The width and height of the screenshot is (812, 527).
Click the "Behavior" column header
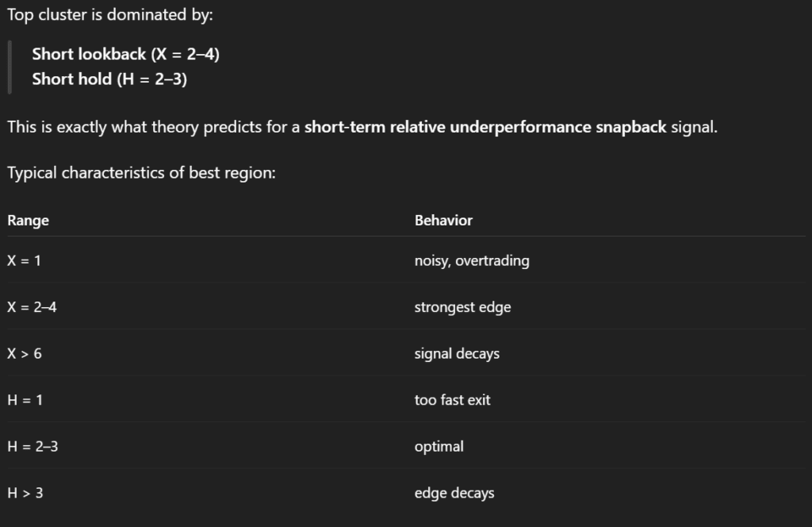pyautogui.click(x=443, y=221)
